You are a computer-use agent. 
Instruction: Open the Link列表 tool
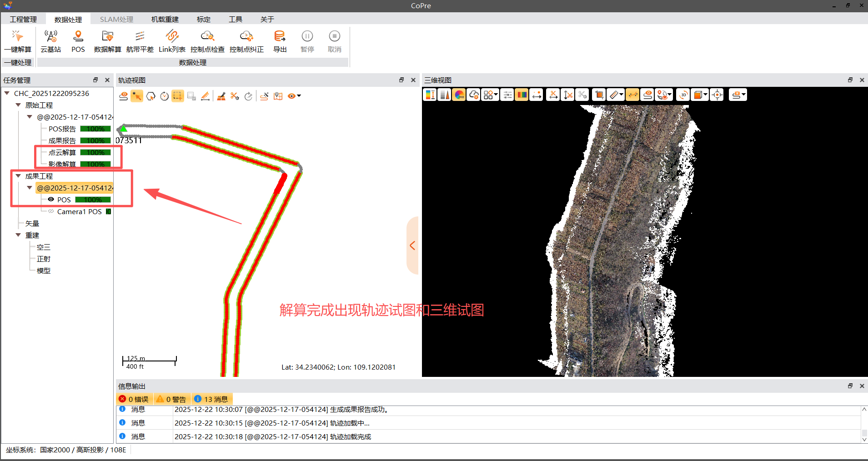[172, 41]
